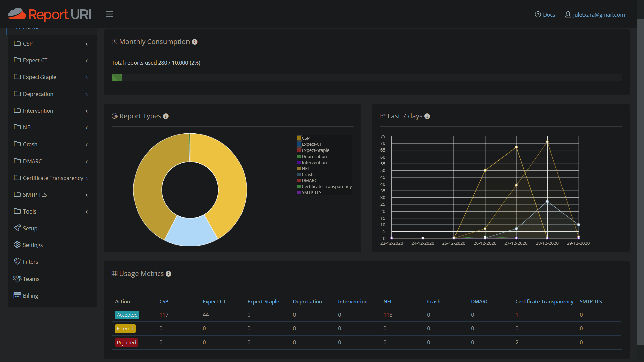644x362 pixels.
Task: Open the Monthly Consumption info tooltip
Action: click(195, 42)
